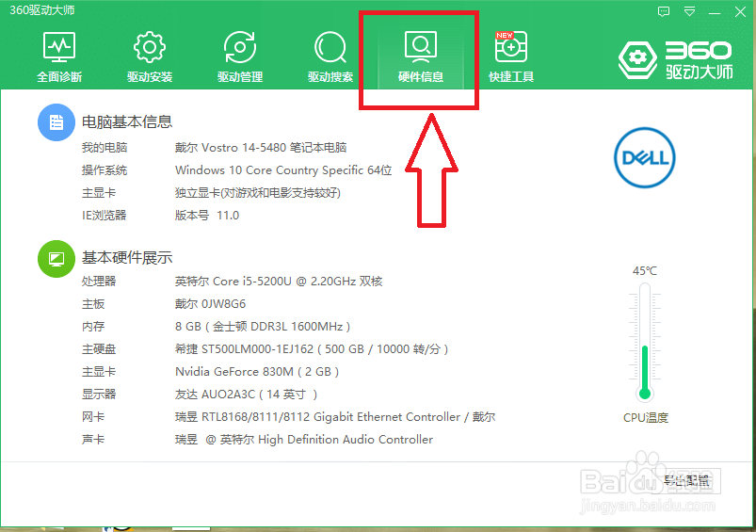Click the 电脑基本信息 heading
This screenshot has width=756, height=532.
[127, 121]
